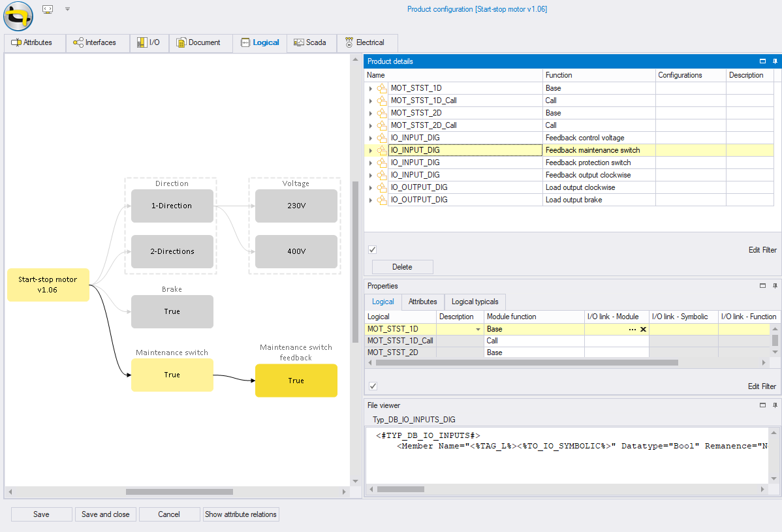Pin the Properties panel
The image size is (782, 532).
coord(775,286)
